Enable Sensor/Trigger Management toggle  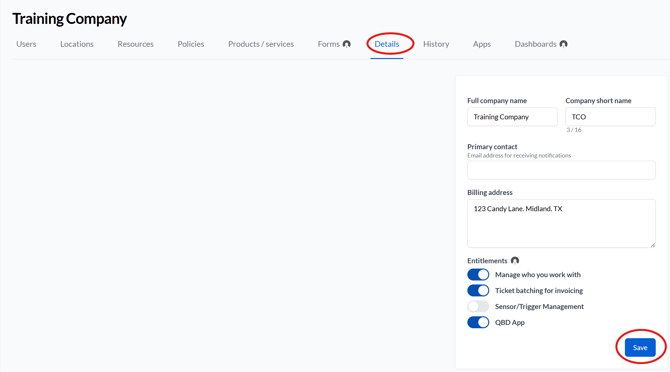pos(478,306)
